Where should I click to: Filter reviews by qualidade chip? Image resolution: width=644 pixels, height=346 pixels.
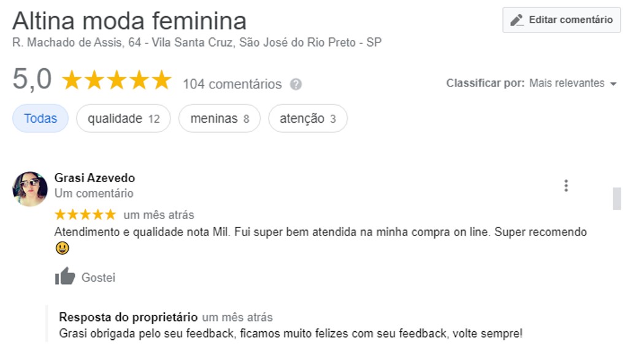click(x=123, y=118)
